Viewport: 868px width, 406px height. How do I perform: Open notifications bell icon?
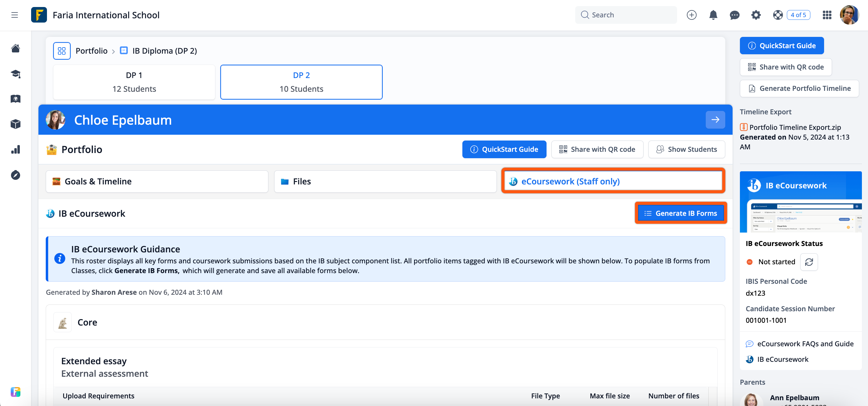[x=713, y=15]
